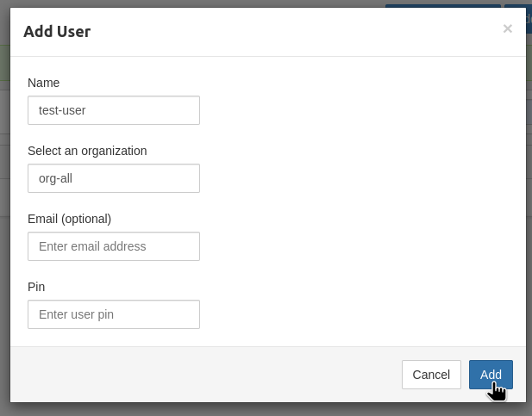Image resolution: width=532 pixels, height=416 pixels.
Task: Click the wide dark-blue button behind the dialog top
Action: click(443, 6)
